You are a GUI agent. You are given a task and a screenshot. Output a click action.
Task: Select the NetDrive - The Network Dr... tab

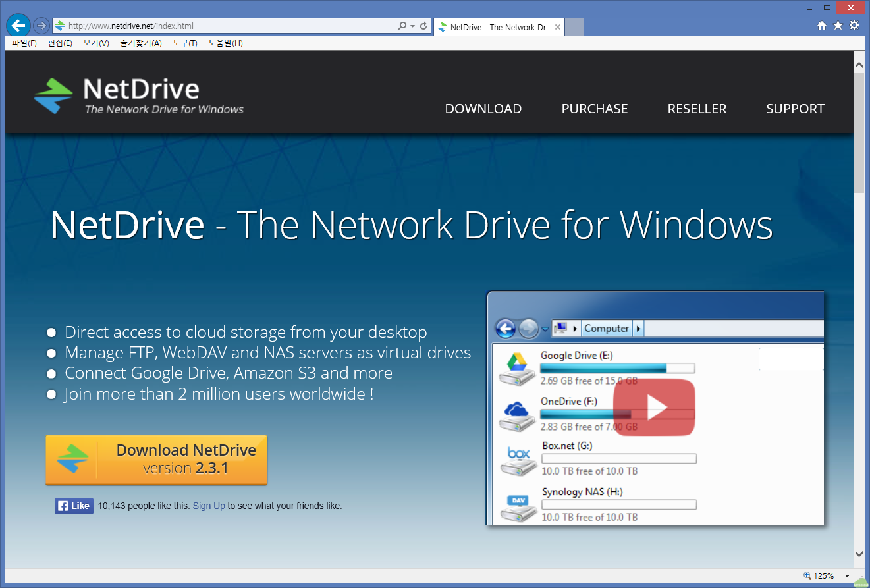(499, 27)
